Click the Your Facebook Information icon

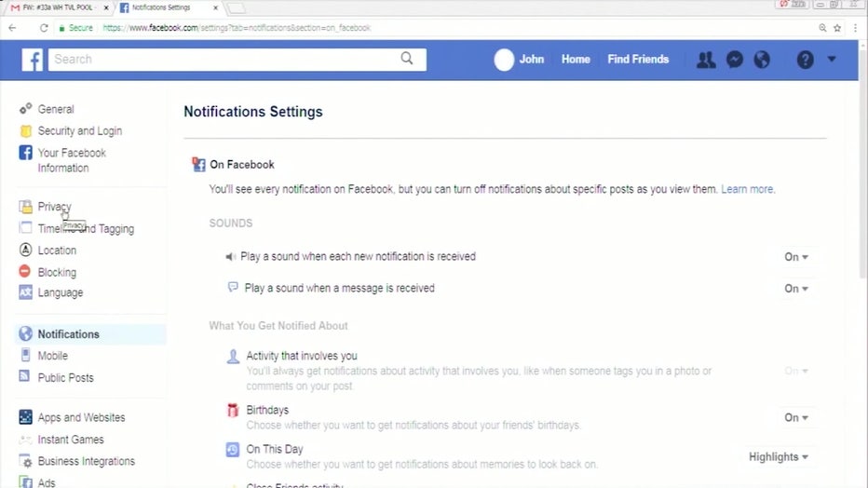25,153
